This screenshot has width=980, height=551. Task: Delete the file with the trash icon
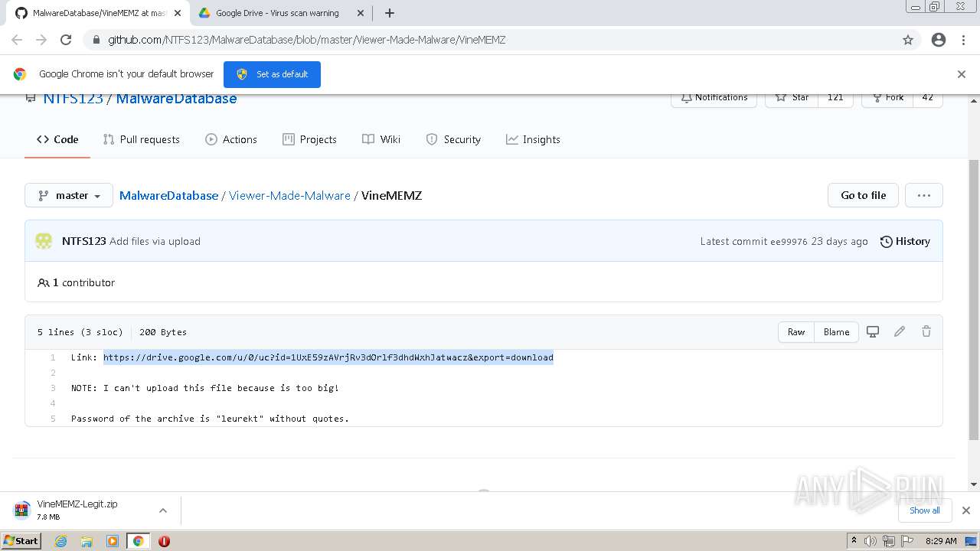click(x=926, y=331)
